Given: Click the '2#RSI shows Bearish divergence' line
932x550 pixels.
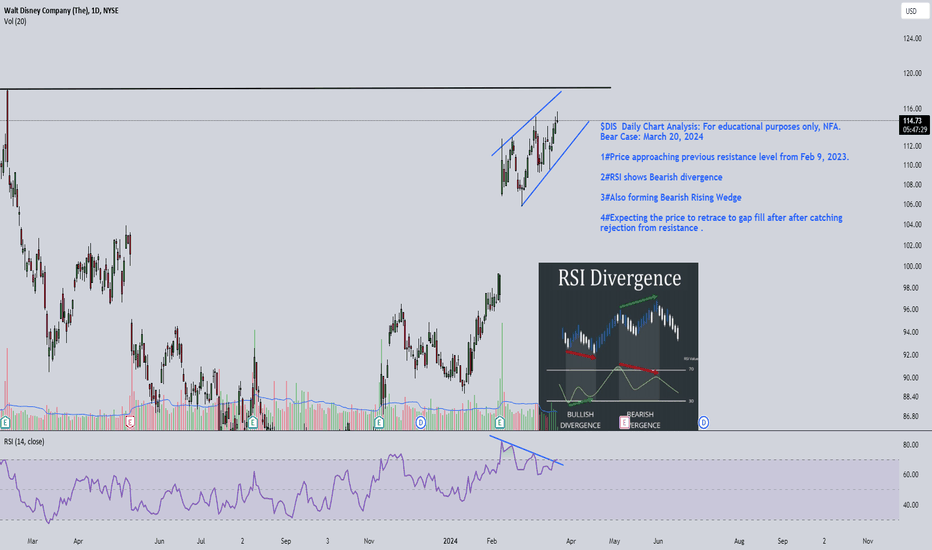Looking at the screenshot, I should pyautogui.click(x=661, y=177).
